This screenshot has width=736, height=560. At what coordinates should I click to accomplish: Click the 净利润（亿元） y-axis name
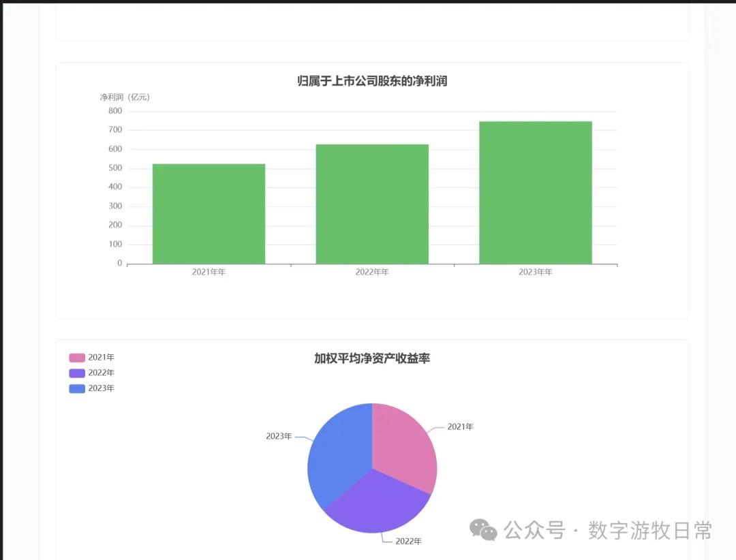pyautogui.click(x=125, y=97)
